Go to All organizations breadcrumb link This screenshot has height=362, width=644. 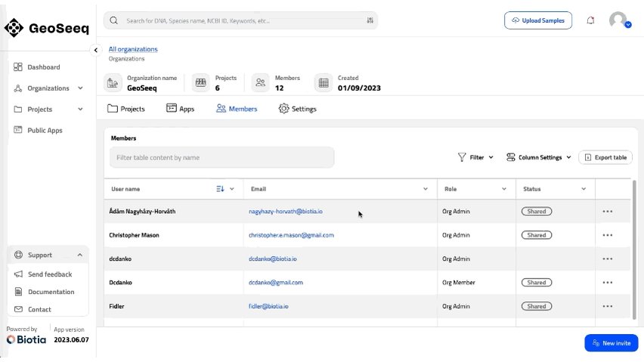[133, 49]
